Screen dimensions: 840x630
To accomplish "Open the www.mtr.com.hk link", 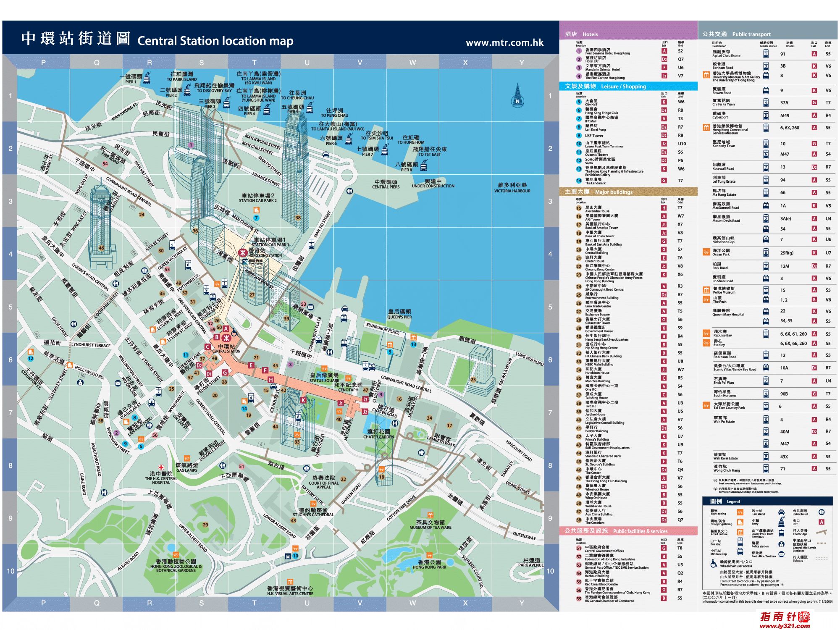I will [x=504, y=42].
